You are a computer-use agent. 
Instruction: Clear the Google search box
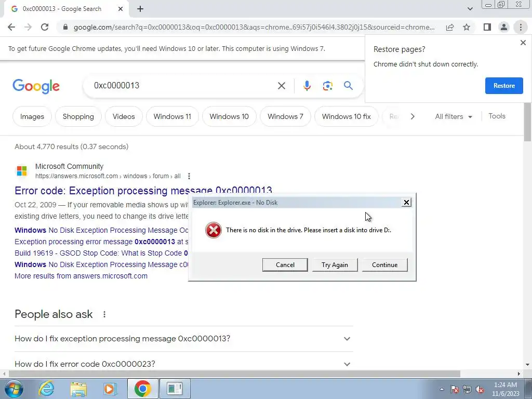281,86
